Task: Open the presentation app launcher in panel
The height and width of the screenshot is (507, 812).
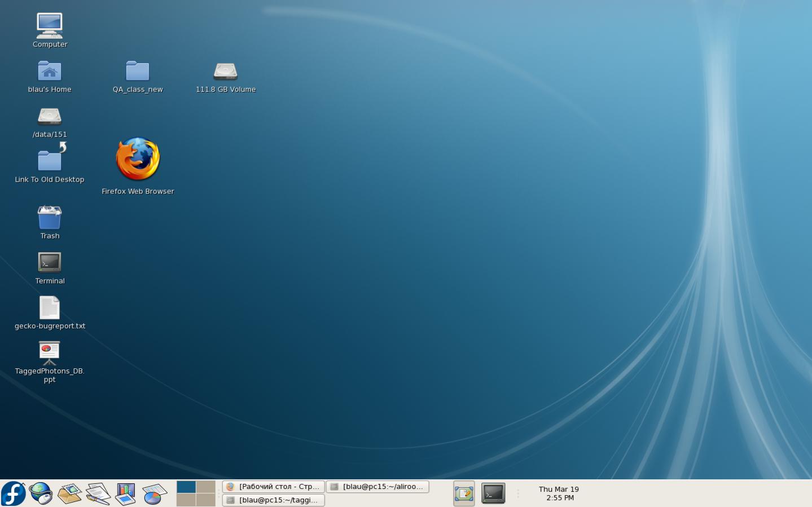Action: click(x=125, y=493)
